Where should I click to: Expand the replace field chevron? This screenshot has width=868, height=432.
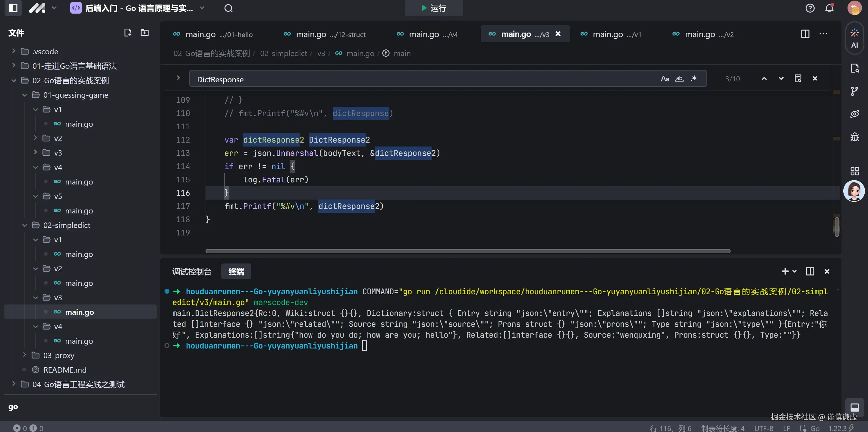[178, 78]
